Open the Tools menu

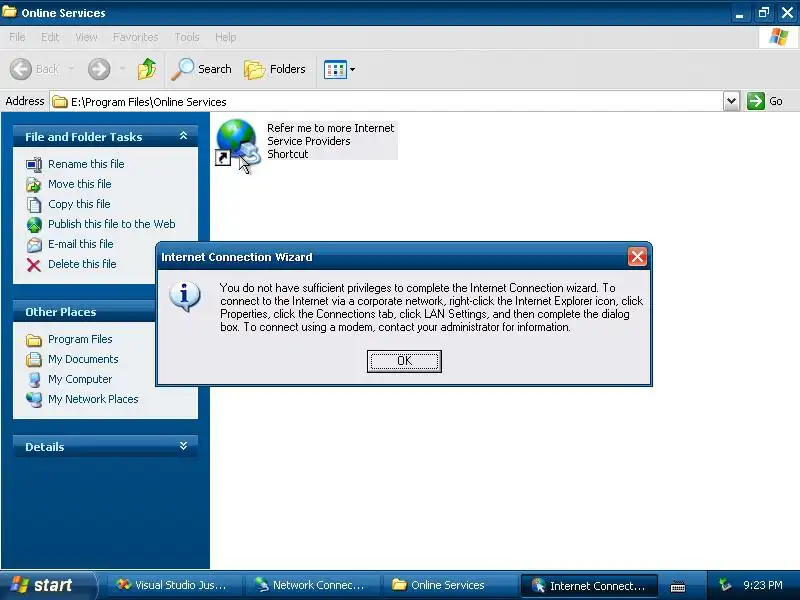(x=187, y=37)
